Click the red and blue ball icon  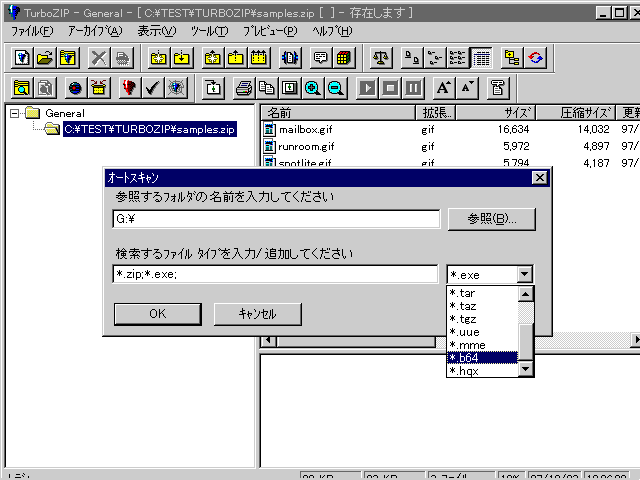pyautogui.click(x=75, y=88)
